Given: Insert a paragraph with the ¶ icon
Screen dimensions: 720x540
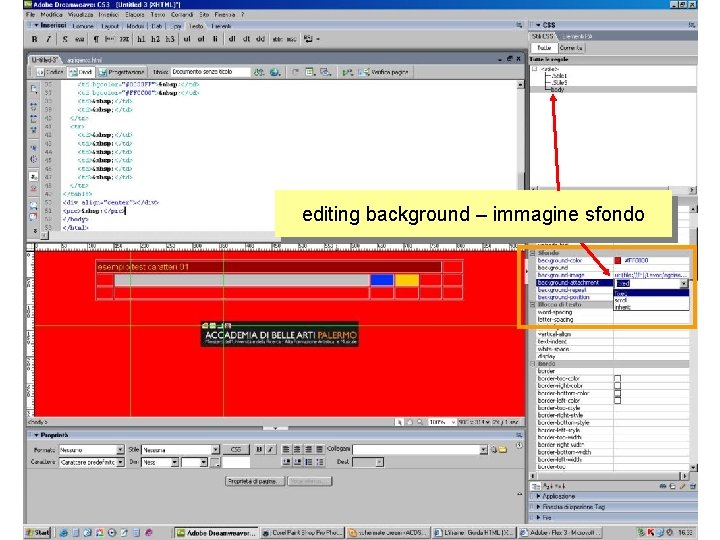Looking at the screenshot, I should [x=96, y=39].
